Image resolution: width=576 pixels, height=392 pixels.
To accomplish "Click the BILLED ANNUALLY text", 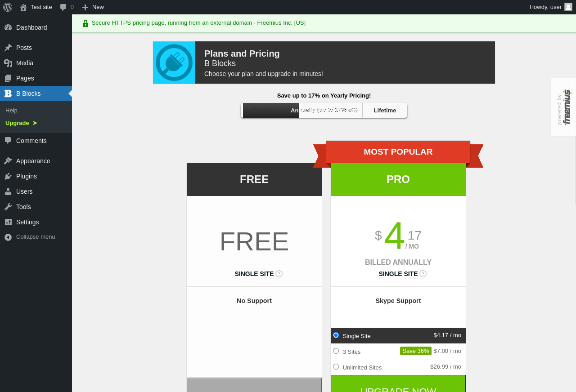I will pos(398,263).
